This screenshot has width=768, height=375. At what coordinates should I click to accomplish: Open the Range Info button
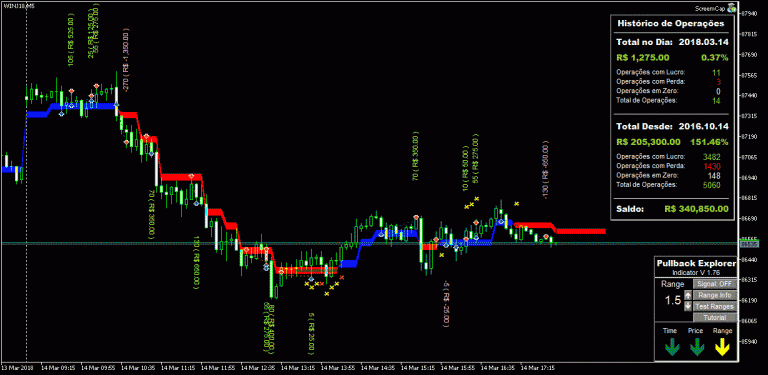[715, 295]
